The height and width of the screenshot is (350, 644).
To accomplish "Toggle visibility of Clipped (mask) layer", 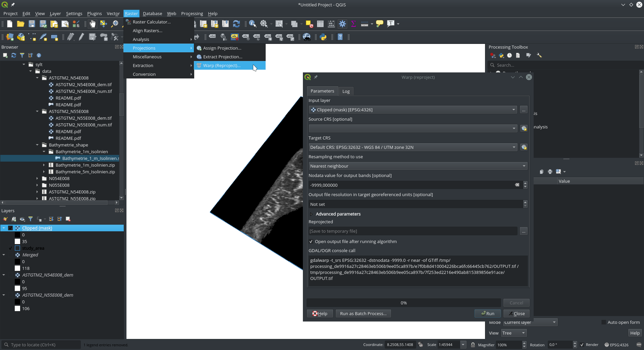I will point(10,228).
